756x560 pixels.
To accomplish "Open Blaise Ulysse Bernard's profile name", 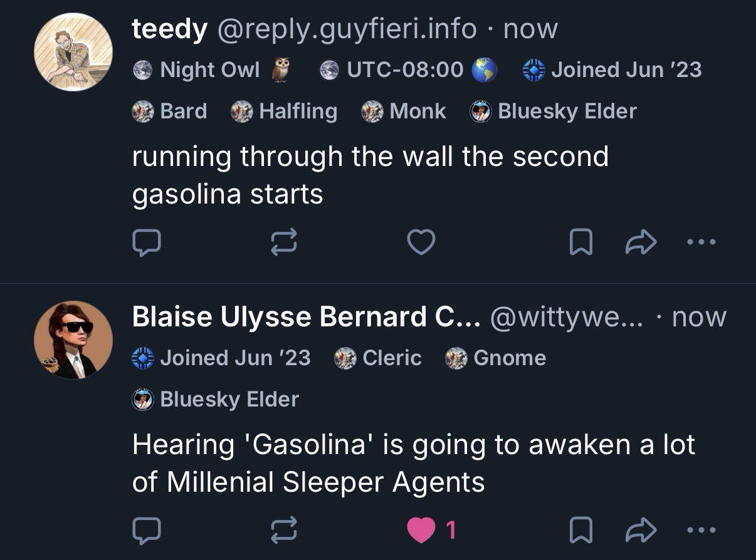I will (x=306, y=318).
